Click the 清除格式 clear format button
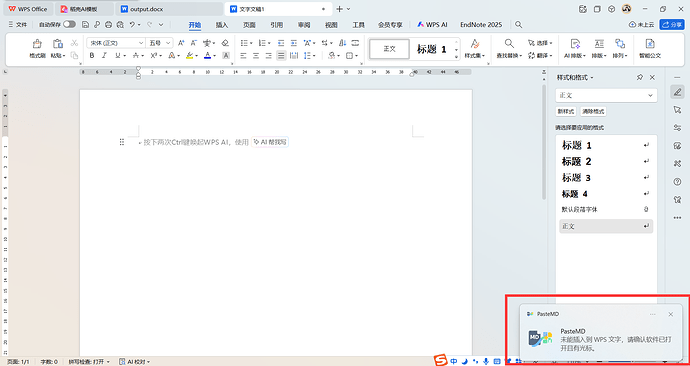This screenshot has width=690, height=366. pos(593,112)
